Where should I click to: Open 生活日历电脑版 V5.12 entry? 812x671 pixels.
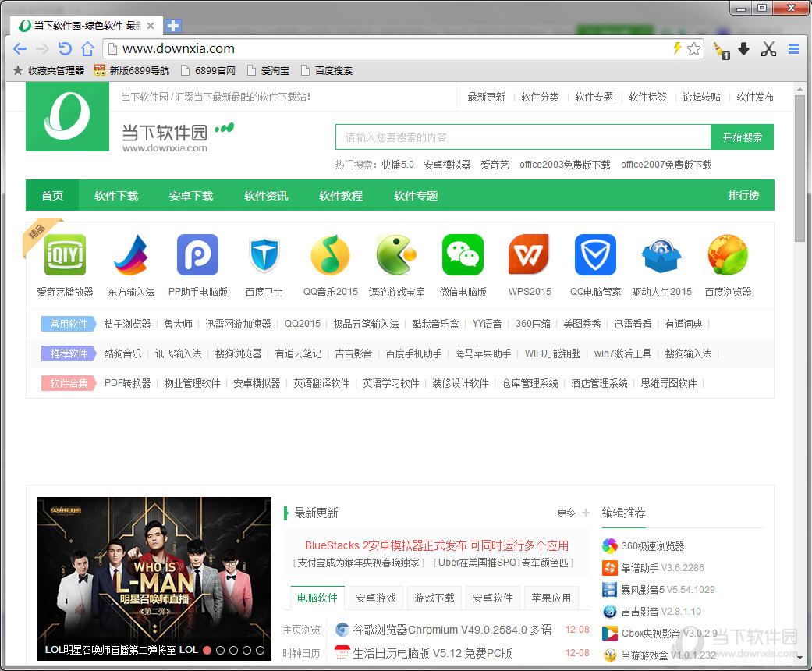click(x=432, y=653)
